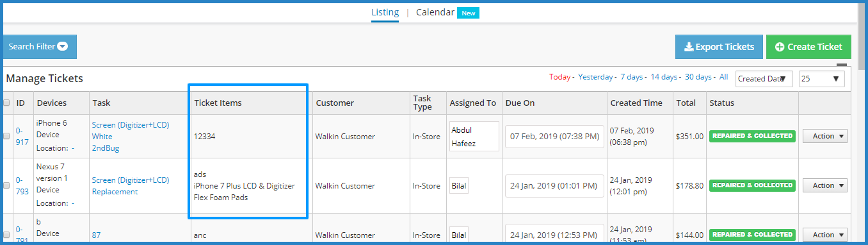Show All tickets date filter
The width and height of the screenshot is (868, 245).
pos(723,77)
